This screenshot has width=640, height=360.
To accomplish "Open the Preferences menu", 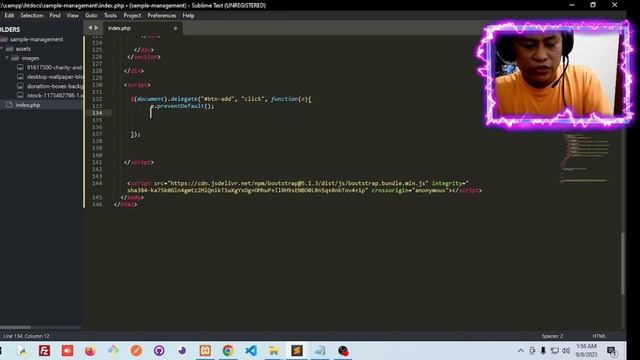I will 162,16.
